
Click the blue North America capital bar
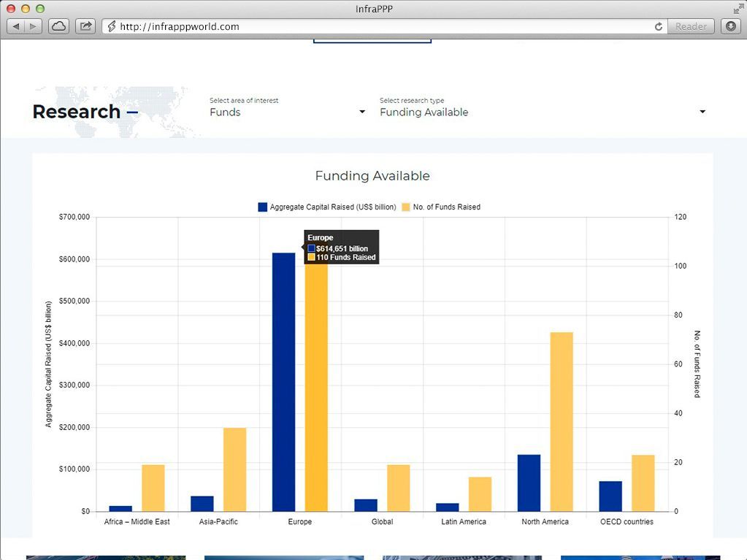pyautogui.click(x=529, y=483)
